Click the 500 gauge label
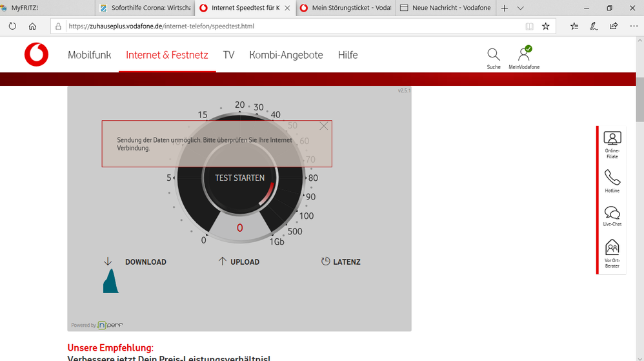 [x=295, y=231]
